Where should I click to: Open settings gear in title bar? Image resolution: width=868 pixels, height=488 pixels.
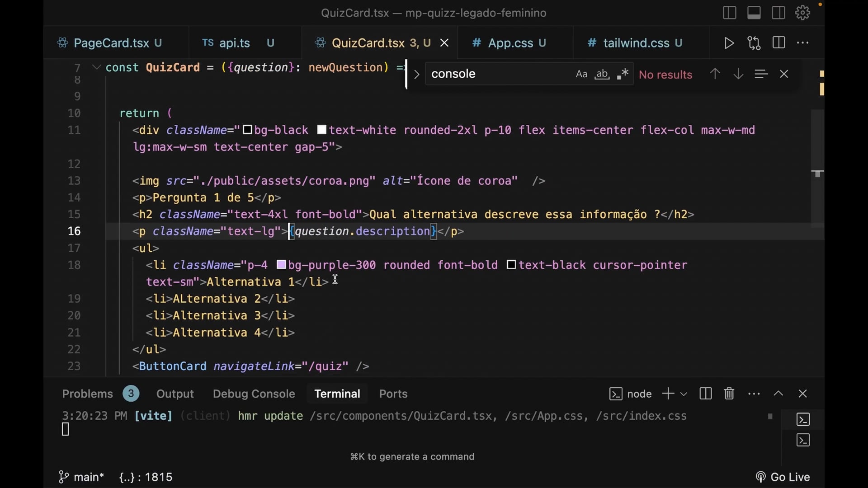click(802, 13)
